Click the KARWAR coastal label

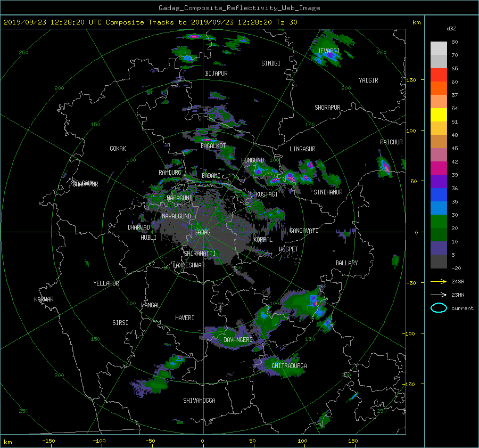pyautogui.click(x=44, y=299)
